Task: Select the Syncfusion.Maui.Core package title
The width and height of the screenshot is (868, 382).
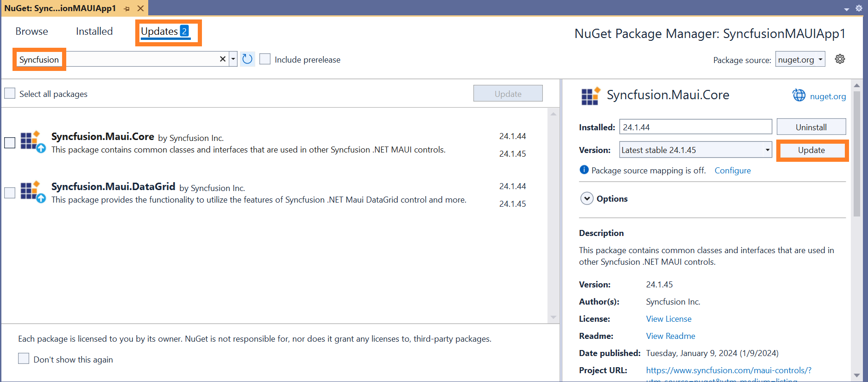Action: tap(102, 136)
